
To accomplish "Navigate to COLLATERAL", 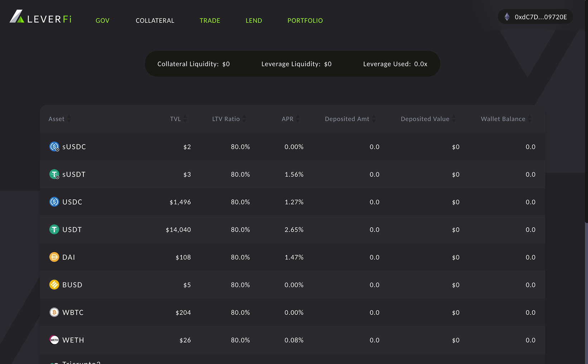I will tap(155, 20).
